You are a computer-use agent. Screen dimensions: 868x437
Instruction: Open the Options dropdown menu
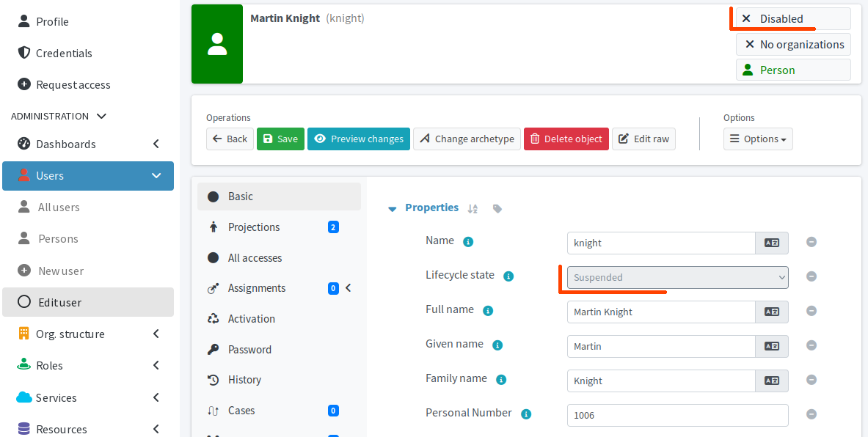tap(758, 139)
